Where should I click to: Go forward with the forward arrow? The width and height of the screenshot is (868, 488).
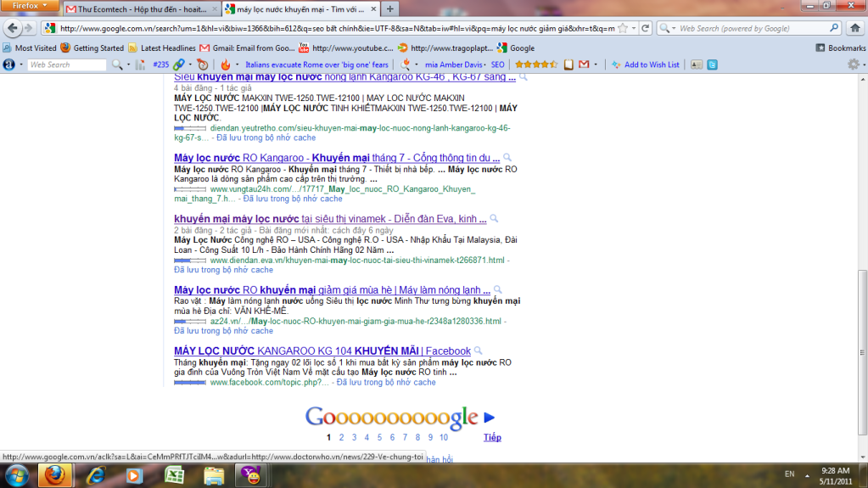pos(28,28)
